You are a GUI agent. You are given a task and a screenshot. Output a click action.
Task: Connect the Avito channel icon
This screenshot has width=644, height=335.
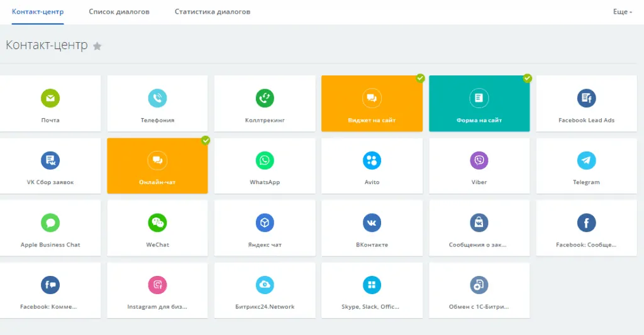click(372, 160)
